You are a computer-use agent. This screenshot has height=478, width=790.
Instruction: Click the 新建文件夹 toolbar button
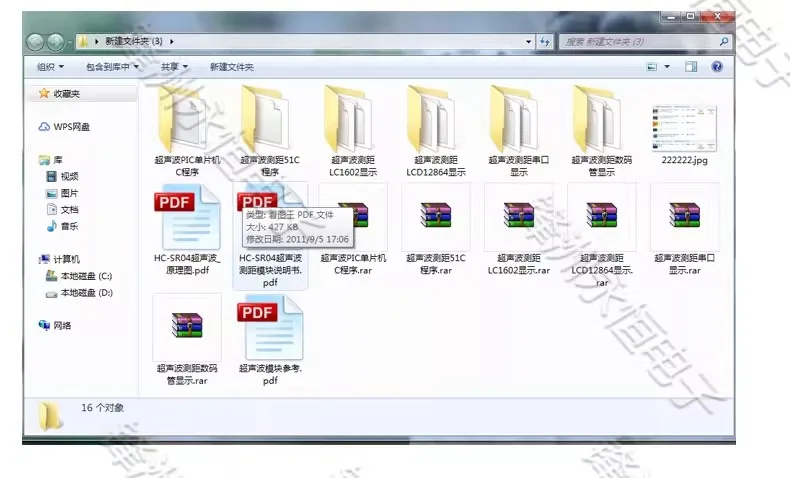coord(231,67)
